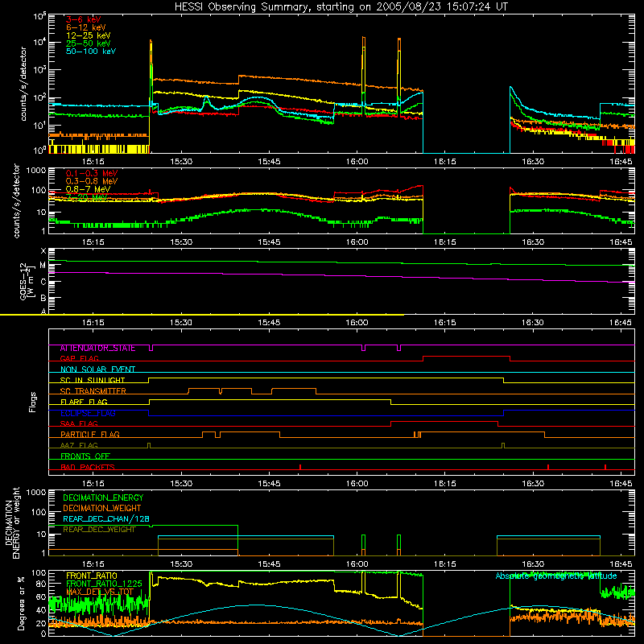This screenshot has width=644, height=644.
Task: Select the orange 6-12 keV legend label
Action: tap(86, 27)
